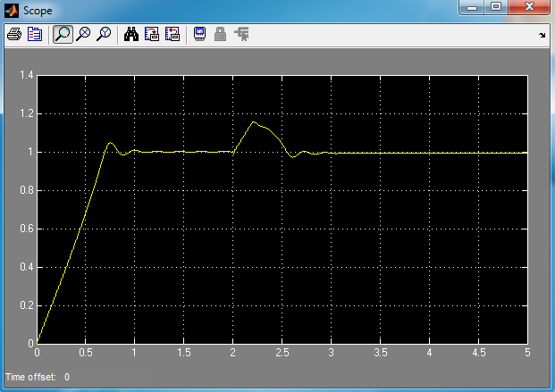The width and height of the screenshot is (555, 392).
Task: Click the x-axis tick label 2.5
Action: click(282, 354)
